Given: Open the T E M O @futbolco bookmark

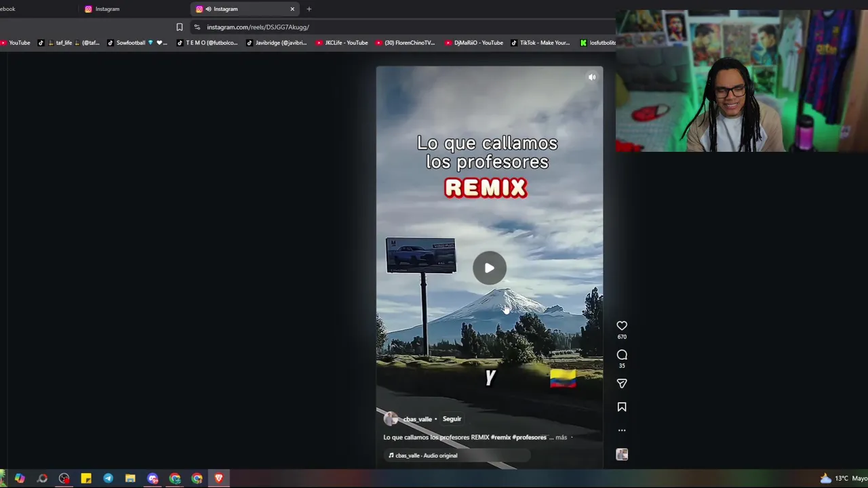Looking at the screenshot, I should coord(208,43).
